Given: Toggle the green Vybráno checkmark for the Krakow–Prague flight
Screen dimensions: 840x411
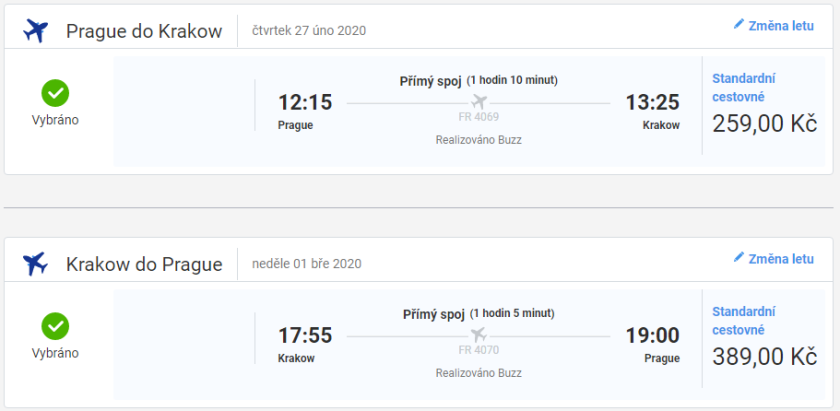Looking at the screenshot, I should click(55, 326).
